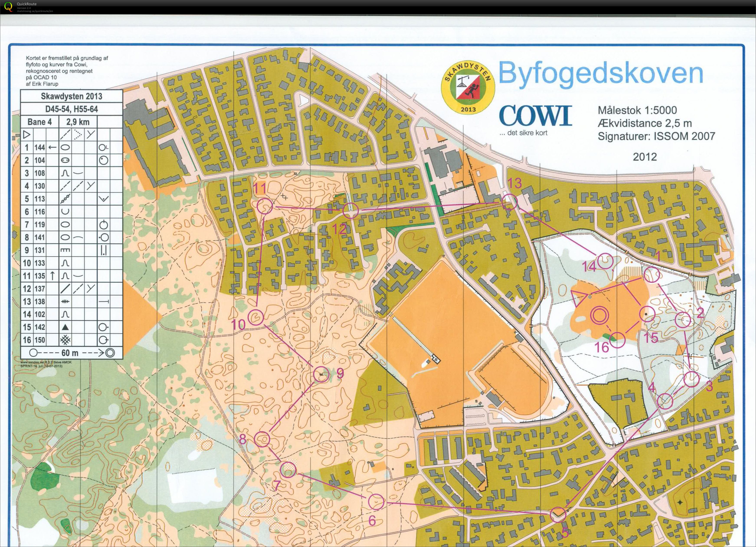Click the '60 m' finish distance row
This screenshot has width=756, height=547.
(x=72, y=353)
